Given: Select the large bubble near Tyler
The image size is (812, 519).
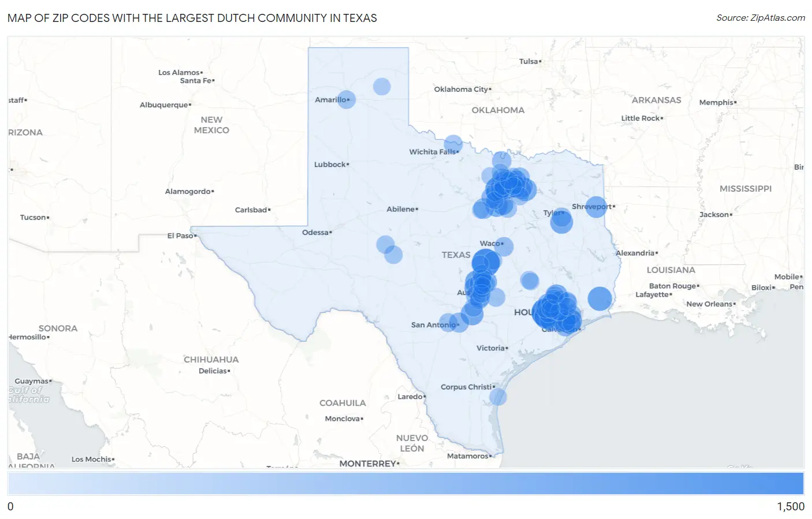Looking at the screenshot, I should point(561,222).
